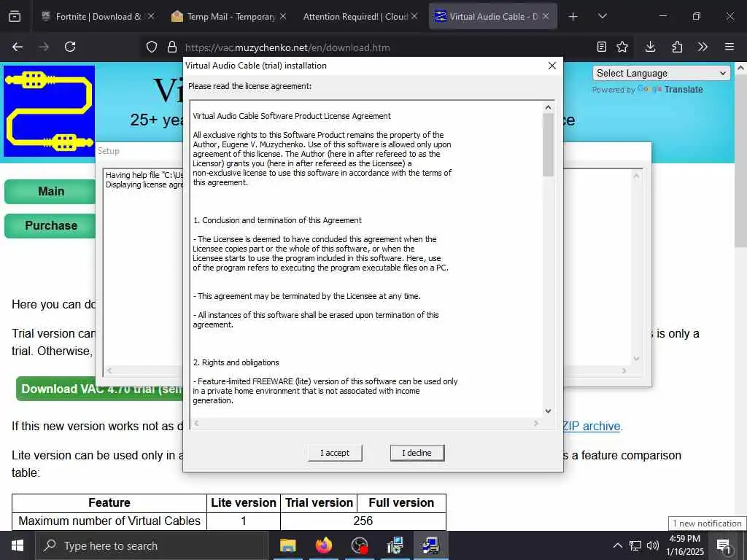Open the Select Language dropdown

pyautogui.click(x=661, y=74)
